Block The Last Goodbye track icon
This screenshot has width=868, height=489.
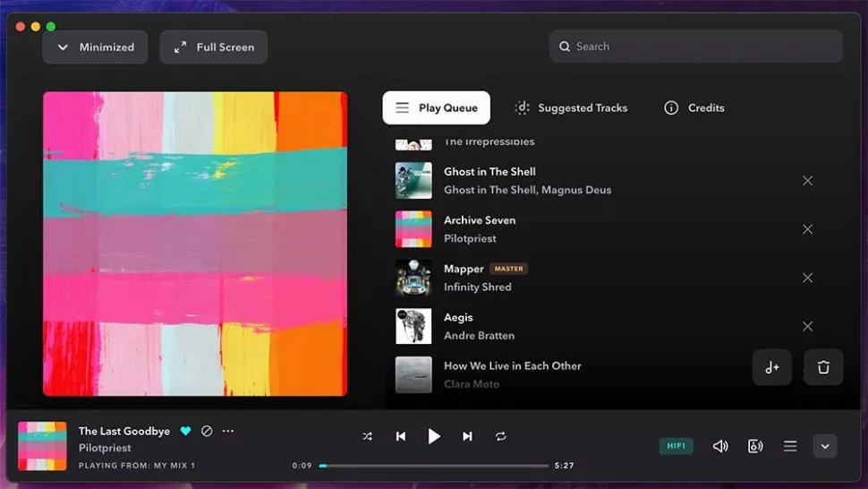pyautogui.click(x=207, y=431)
